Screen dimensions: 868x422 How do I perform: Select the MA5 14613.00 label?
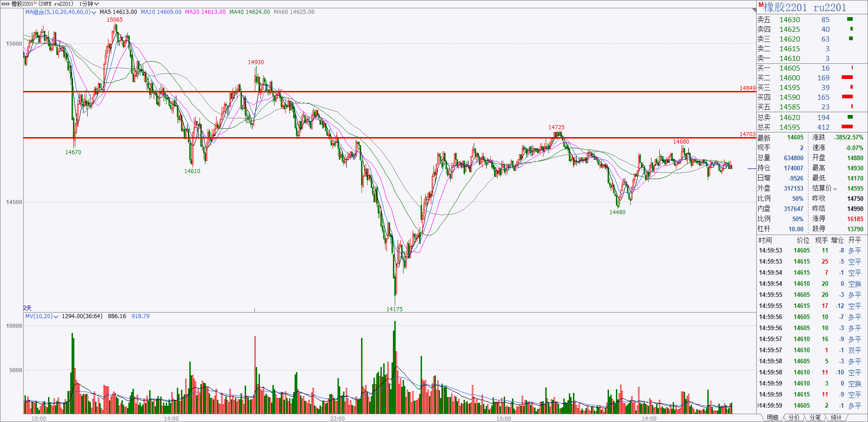pos(118,12)
